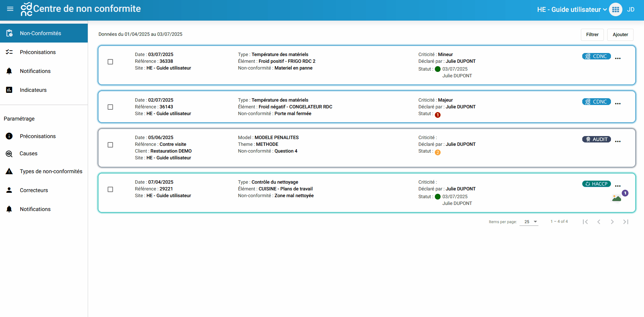The height and width of the screenshot is (317, 644).
Task: Click 'Porte mal fermée' non-conformity text
Action: click(293, 113)
